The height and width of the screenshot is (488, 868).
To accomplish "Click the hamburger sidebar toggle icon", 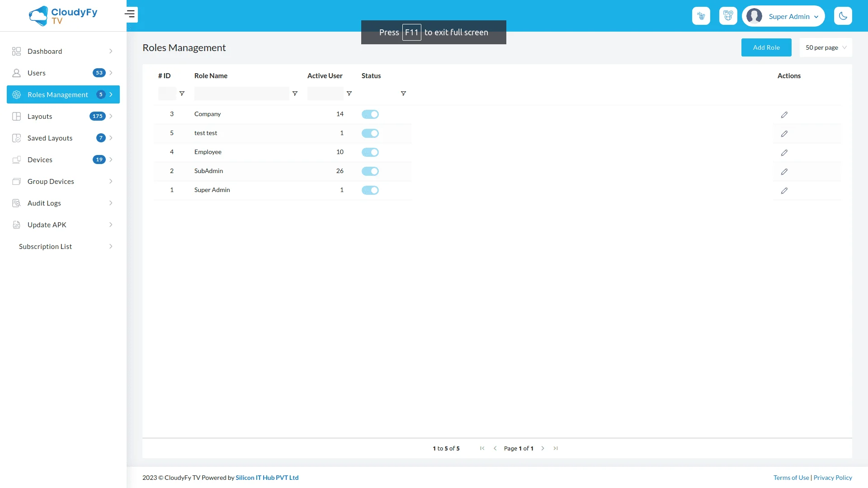I will pyautogui.click(x=130, y=14).
